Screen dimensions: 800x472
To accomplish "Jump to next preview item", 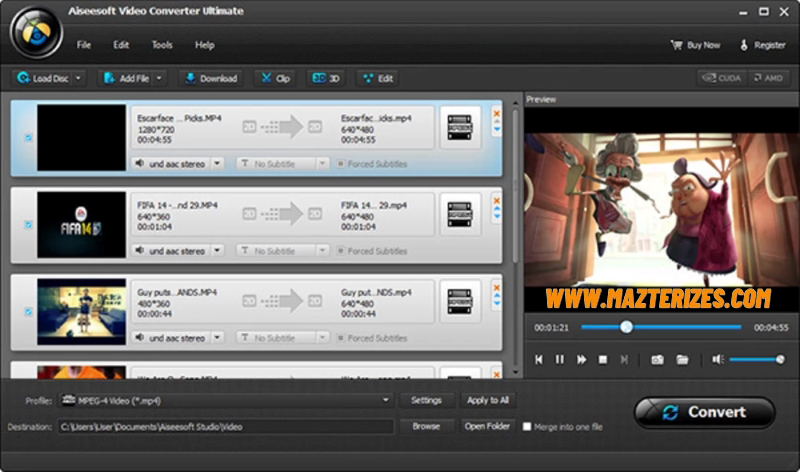I will tap(624, 360).
